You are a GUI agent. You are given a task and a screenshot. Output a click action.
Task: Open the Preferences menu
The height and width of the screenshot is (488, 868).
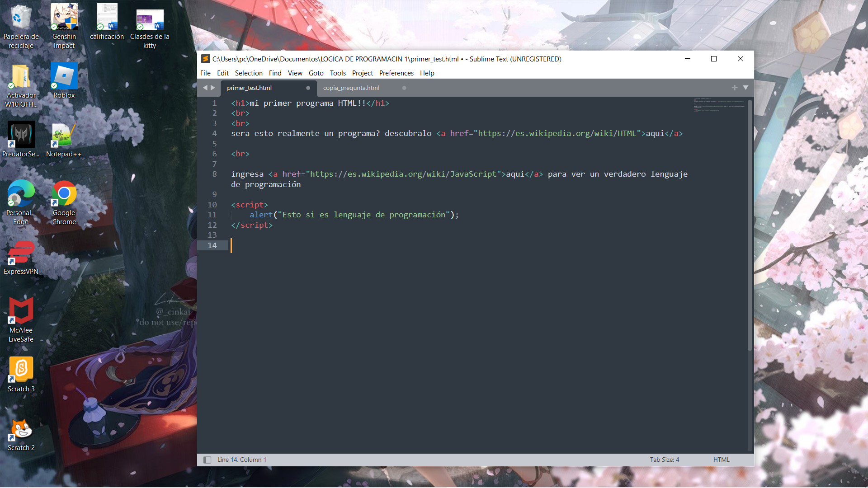click(x=396, y=73)
